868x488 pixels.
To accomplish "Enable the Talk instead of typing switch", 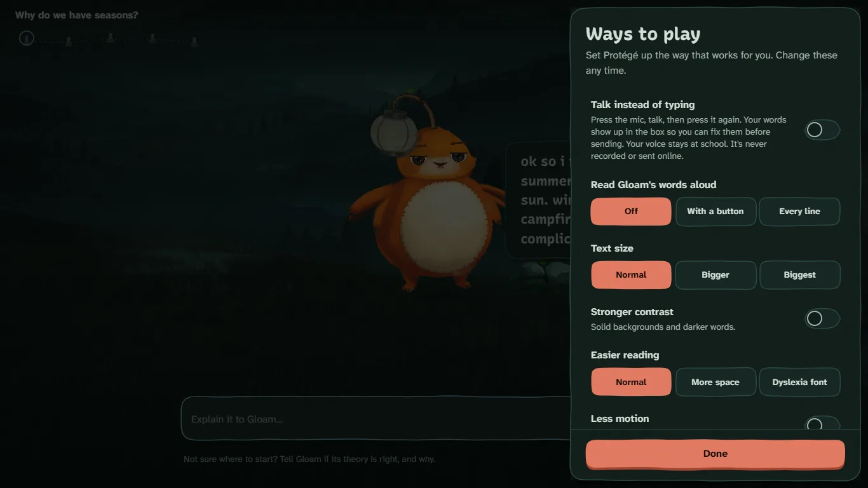I will pyautogui.click(x=822, y=130).
